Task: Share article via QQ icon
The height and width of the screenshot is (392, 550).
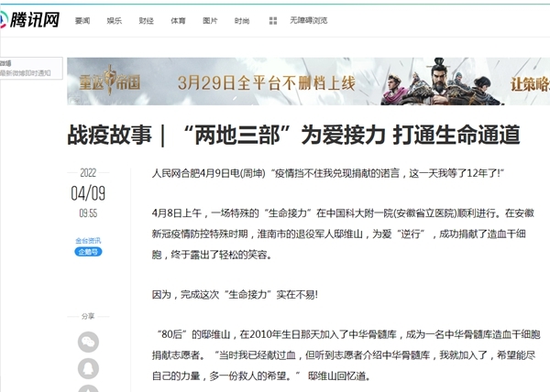Action: [x=87, y=367]
